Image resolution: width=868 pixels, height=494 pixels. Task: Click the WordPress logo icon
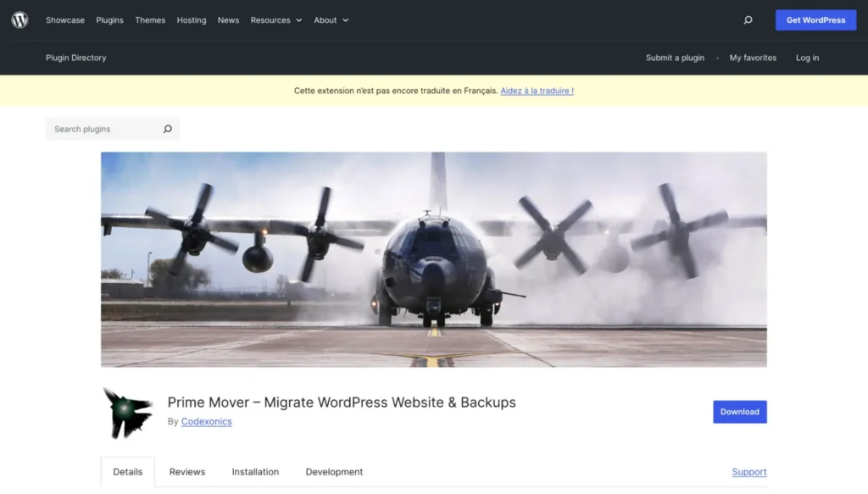pos(20,20)
